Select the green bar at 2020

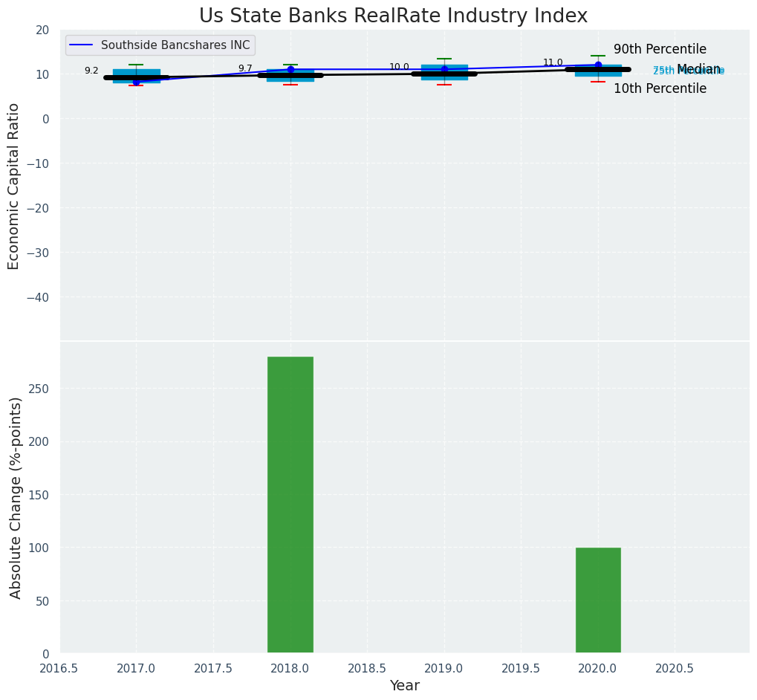pyautogui.click(x=598, y=600)
